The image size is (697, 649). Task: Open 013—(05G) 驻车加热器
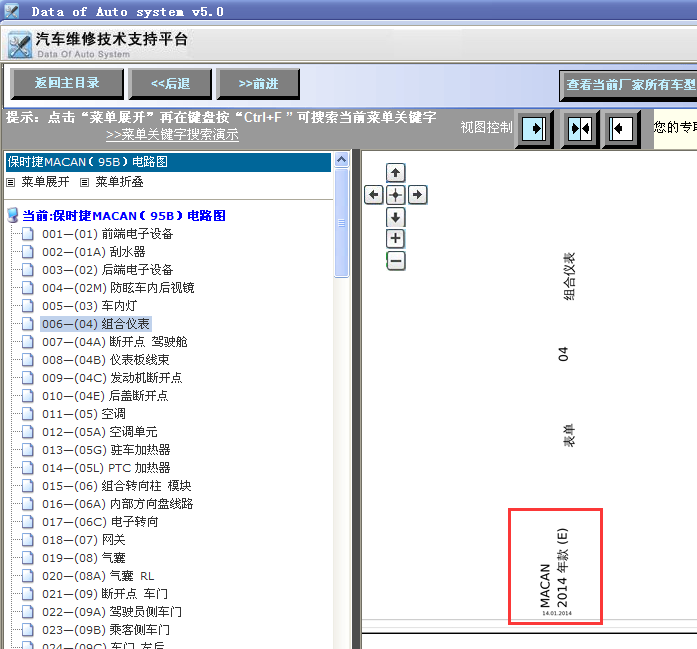(x=106, y=450)
